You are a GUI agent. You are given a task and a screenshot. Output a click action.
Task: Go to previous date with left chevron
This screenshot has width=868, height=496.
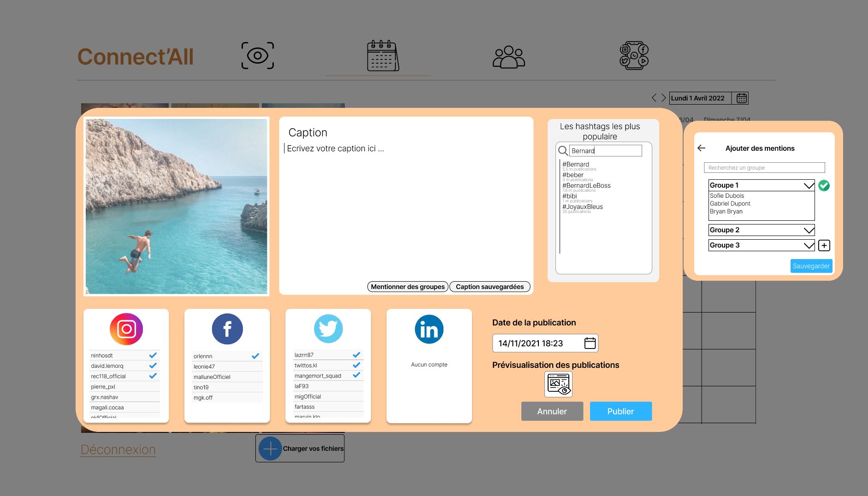point(654,98)
